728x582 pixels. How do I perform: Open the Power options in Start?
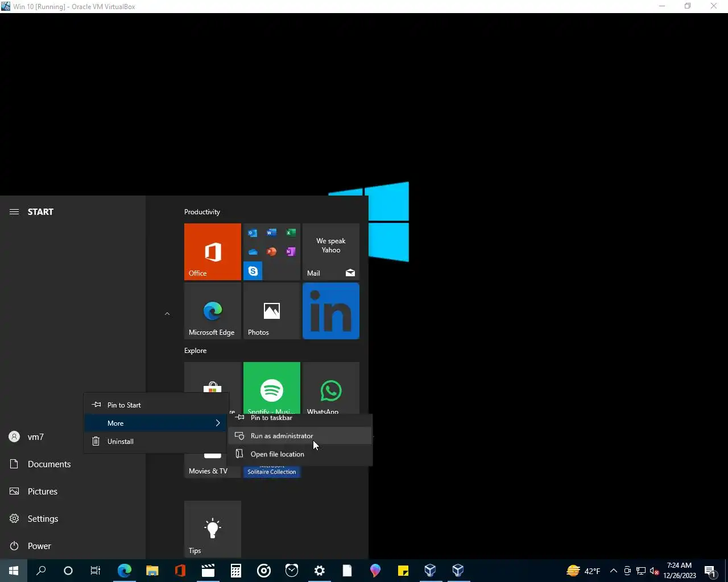[x=73, y=546]
